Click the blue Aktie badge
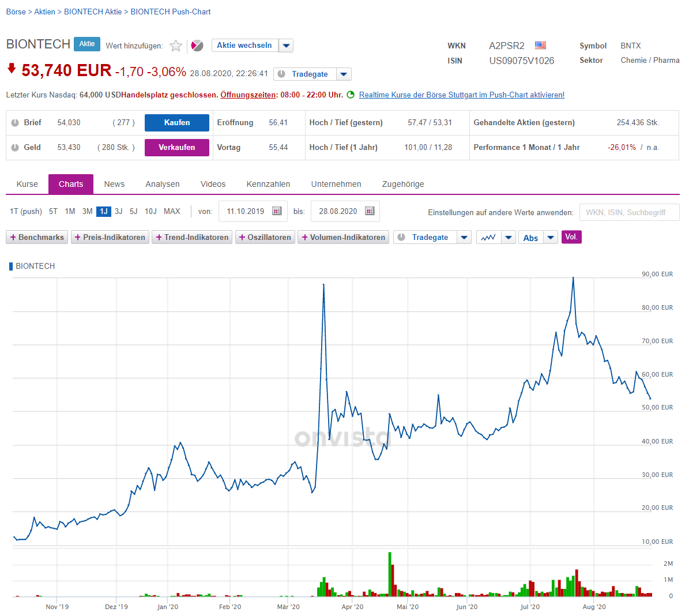 (x=87, y=44)
